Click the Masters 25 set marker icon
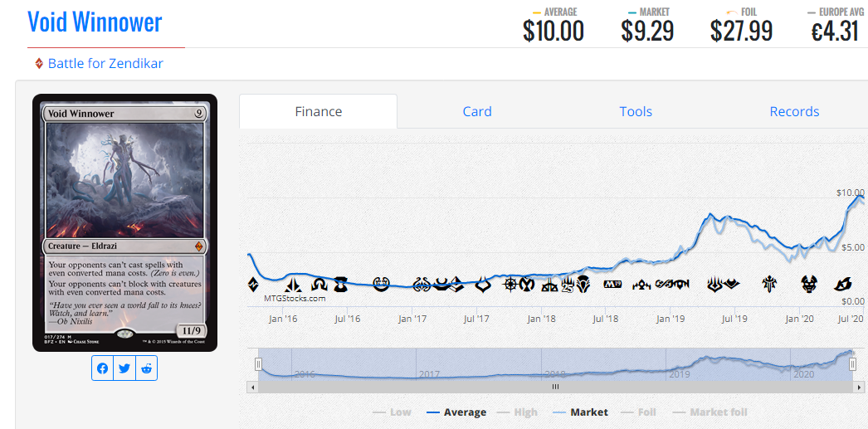Image resolution: width=868 pixels, height=429 pixels. pos(568,285)
